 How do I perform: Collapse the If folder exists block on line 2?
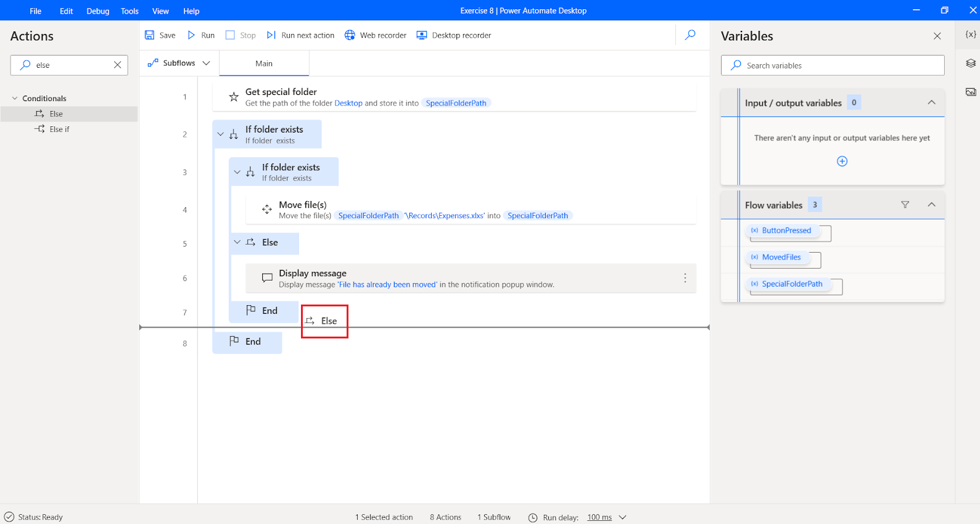(220, 134)
